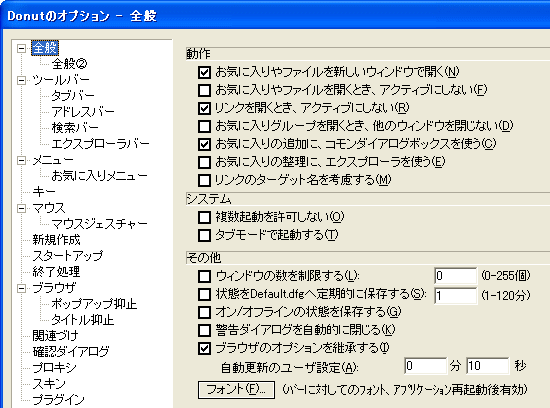Click the auto-refresh seconds (秒) field
This screenshot has width=550, height=408.
pyautogui.click(x=488, y=366)
